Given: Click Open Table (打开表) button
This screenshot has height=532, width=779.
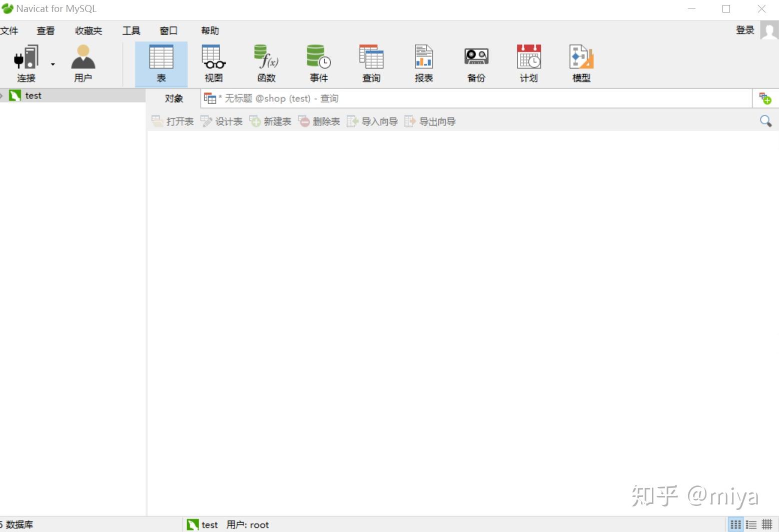Looking at the screenshot, I should pyautogui.click(x=173, y=121).
